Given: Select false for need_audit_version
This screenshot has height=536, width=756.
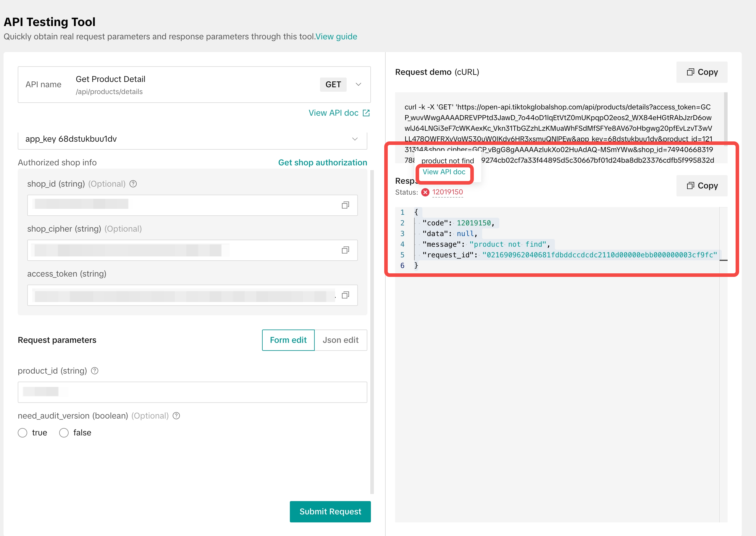Looking at the screenshot, I should click(x=64, y=433).
